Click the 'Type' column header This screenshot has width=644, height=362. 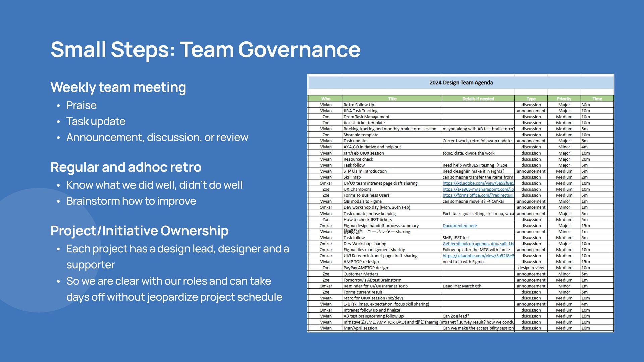(x=531, y=99)
